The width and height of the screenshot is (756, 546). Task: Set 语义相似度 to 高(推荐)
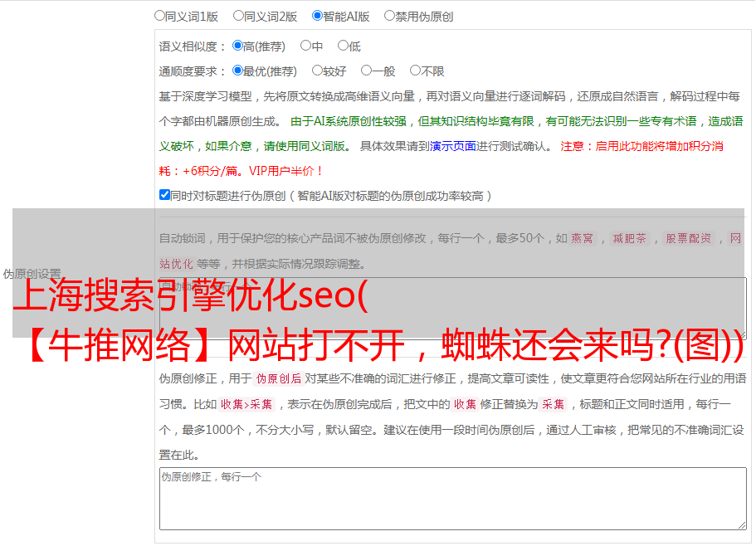coord(237,46)
